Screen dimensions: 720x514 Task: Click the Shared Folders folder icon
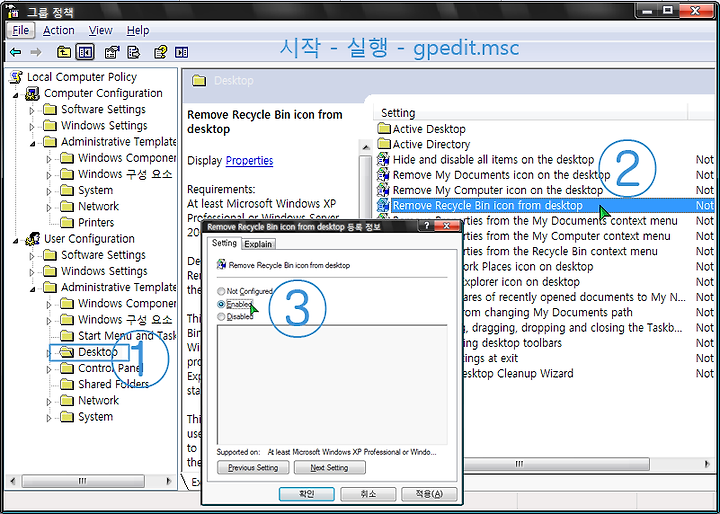[67, 384]
